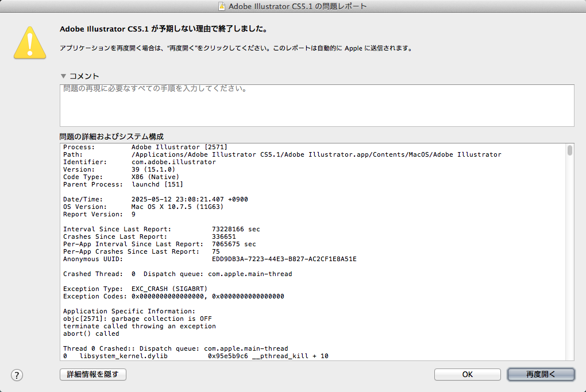The image size is (586, 392).
Task: Collapse the コメント disclosure triangle
Action: pyautogui.click(x=64, y=76)
